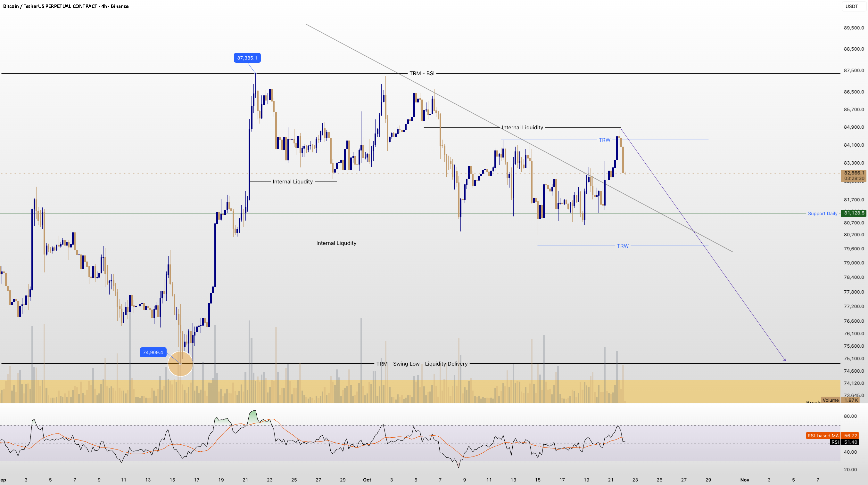Click the 87,385.1 price callout label
The image size is (868, 485).
(x=247, y=58)
